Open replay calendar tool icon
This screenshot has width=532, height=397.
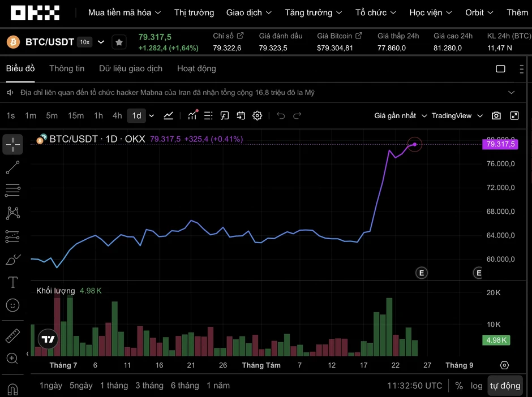pyautogui.click(x=241, y=116)
